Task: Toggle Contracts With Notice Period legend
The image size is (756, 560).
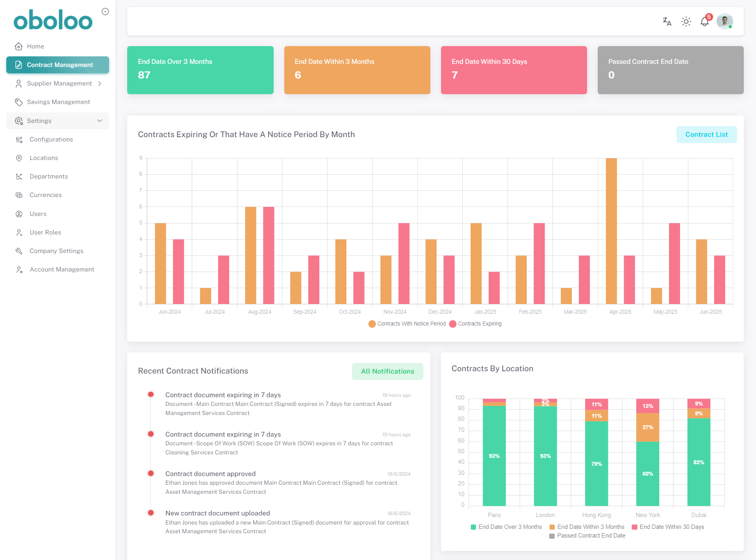Action: (x=407, y=324)
